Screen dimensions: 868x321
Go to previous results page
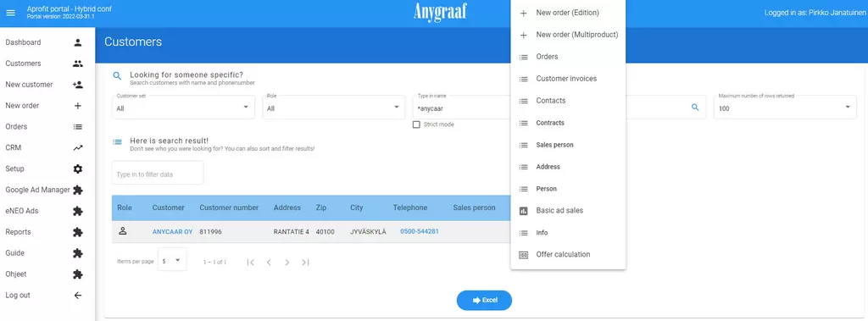pyautogui.click(x=269, y=263)
